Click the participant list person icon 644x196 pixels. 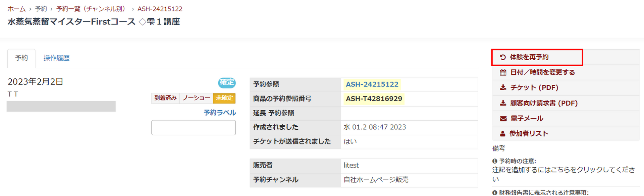click(x=502, y=134)
